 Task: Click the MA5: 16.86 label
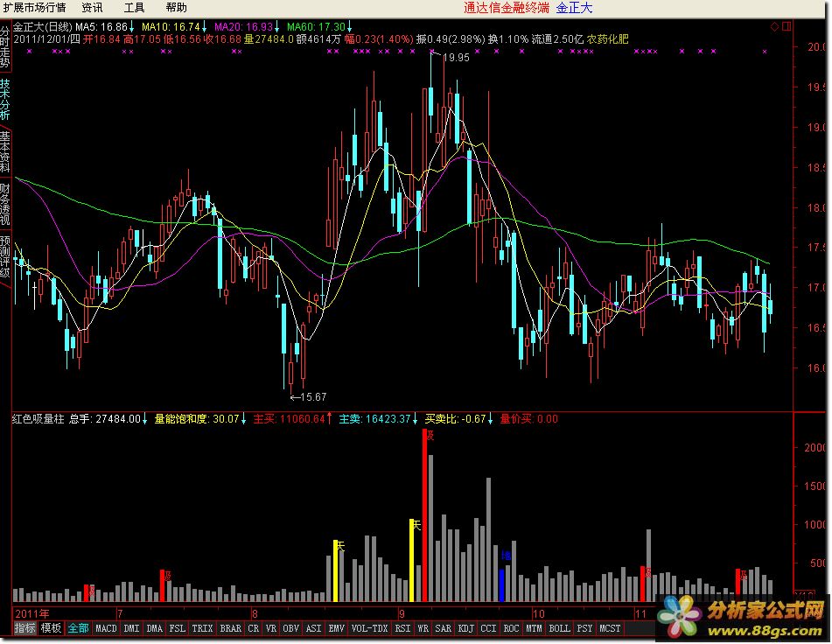[x=101, y=26]
